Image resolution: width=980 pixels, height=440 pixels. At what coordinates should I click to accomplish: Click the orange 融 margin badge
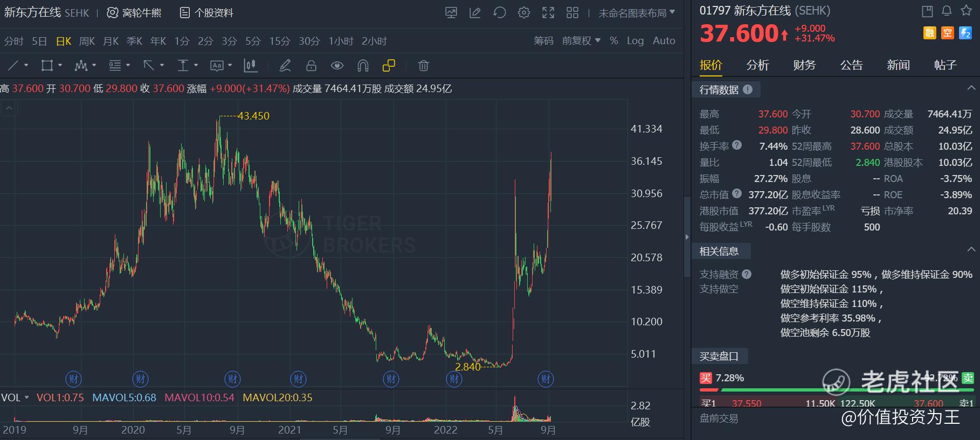[x=930, y=33]
